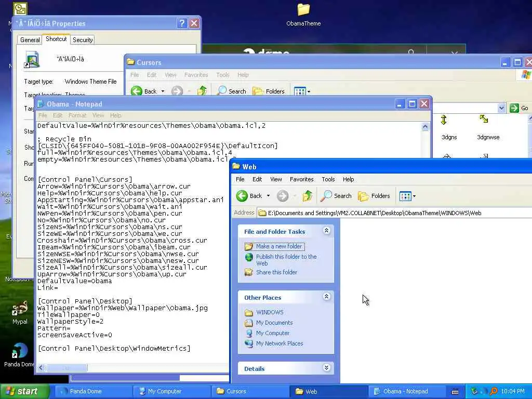
Task: Toggle Folders pane in Web window
Action: coord(374,196)
